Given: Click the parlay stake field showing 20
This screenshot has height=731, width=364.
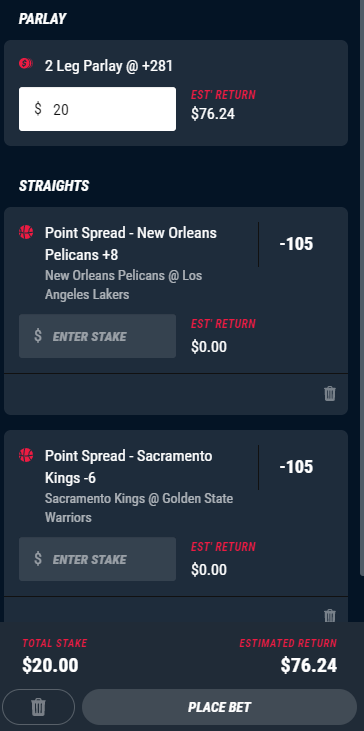Looking at the screenshot, I should tap(97, 109).
